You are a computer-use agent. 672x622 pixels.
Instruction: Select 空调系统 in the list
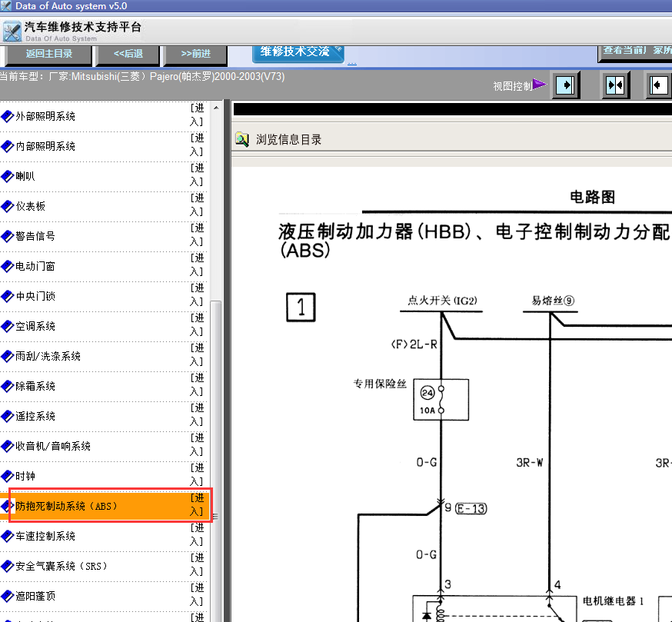pyautogui.click(x=35, y=326)
